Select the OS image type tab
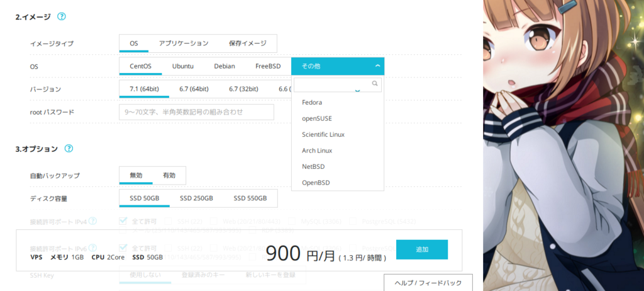Viewport: 644px width, 291px height. point(134,43)
